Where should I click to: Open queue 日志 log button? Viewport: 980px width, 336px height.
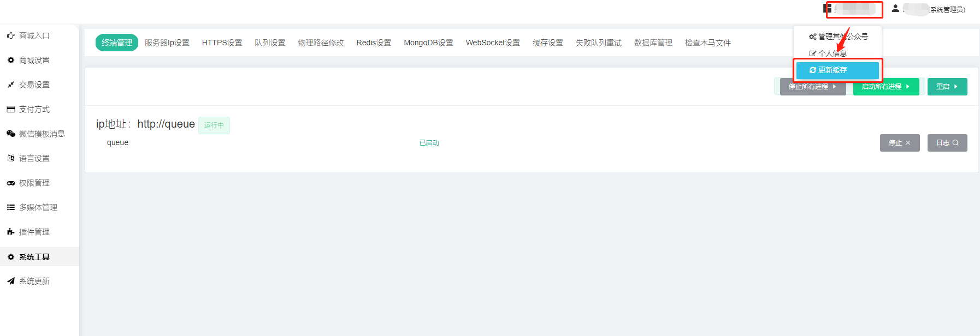point(947,143)
